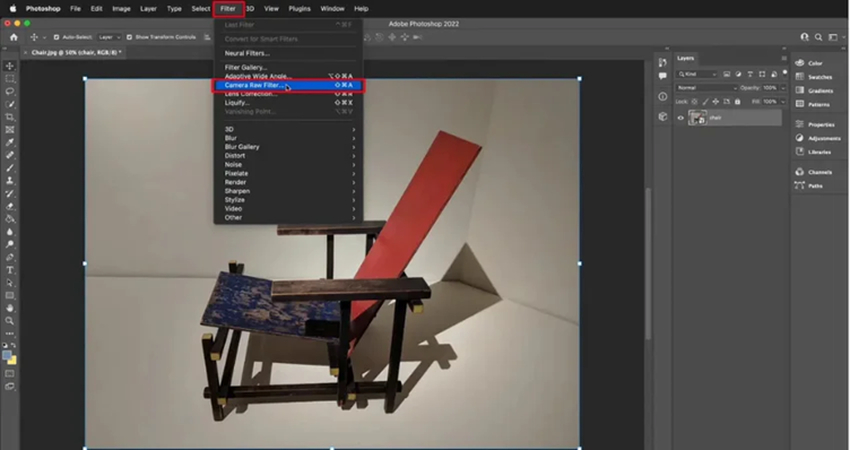Choose Camera Raw Filter from menu
The height and width of the screenshot is (450, 850).
[288, 85]
